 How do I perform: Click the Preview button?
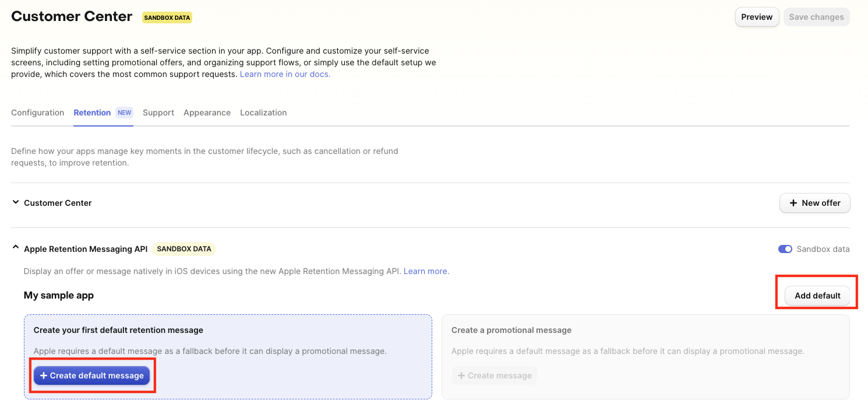tap(757, 17)
